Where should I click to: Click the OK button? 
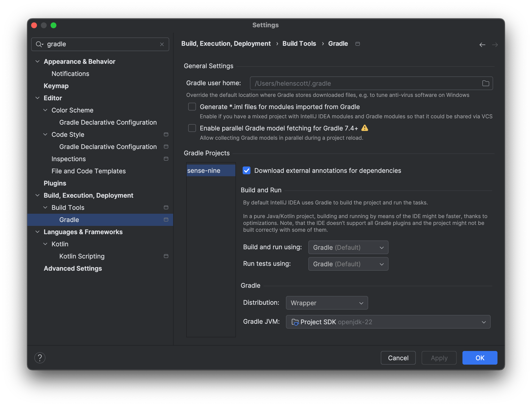480,358
